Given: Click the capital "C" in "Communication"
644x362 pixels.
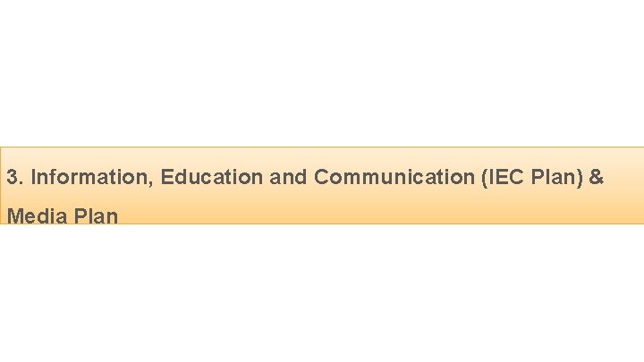Looking at the screenshot, I should [322, 177].
